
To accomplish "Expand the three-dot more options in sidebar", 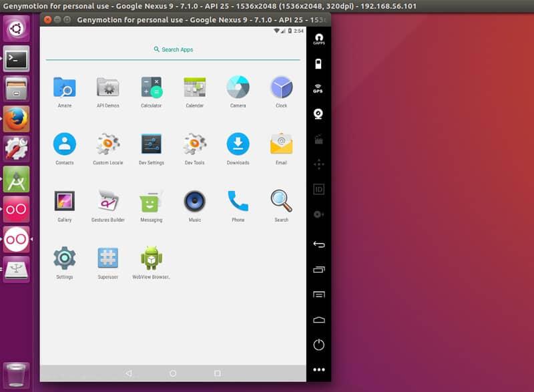I will pos(318,369).
